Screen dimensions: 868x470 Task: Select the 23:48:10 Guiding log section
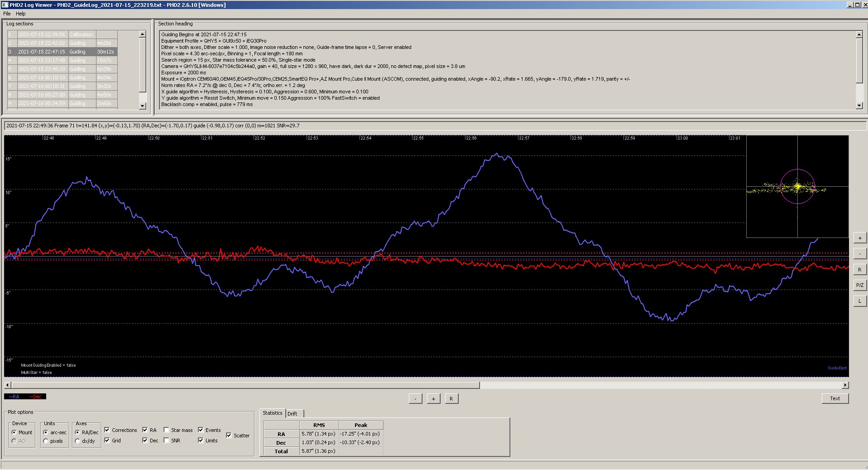(62, 69)
